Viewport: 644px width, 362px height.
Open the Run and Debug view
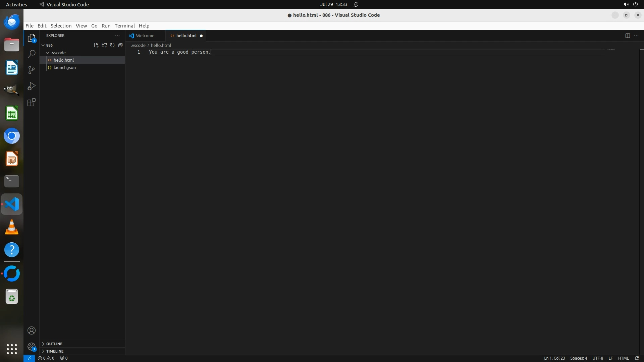point(32,86)
